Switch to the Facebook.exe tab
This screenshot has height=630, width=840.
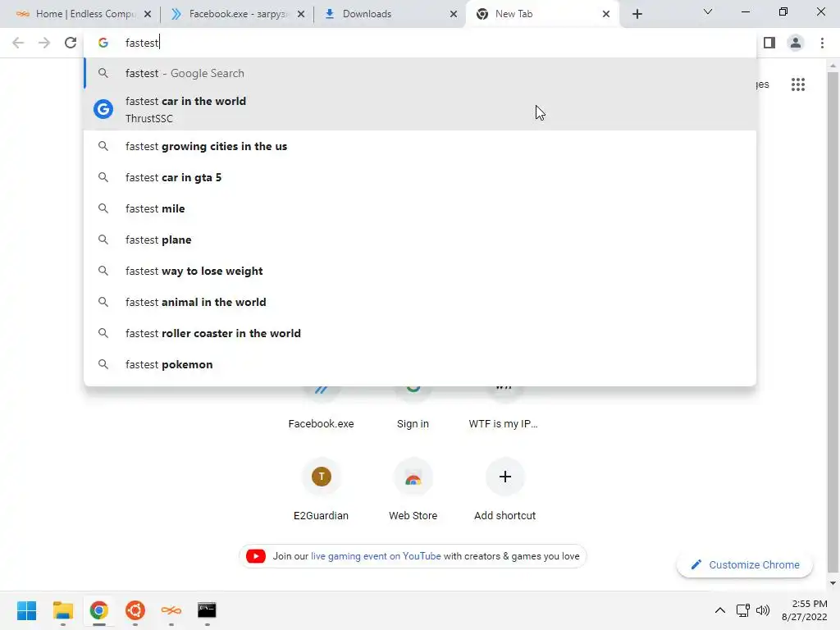click(235, 14)
